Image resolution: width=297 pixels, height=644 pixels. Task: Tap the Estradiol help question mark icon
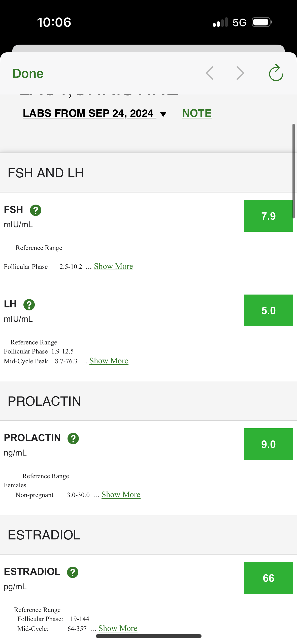pyautogui.click(x=73, y=572)
